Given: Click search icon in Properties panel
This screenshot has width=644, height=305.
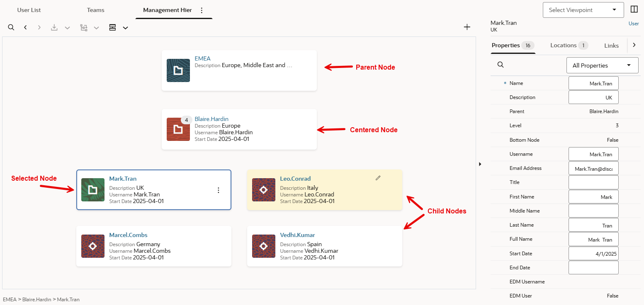Looking at the screenshot, I should [501, 65].
